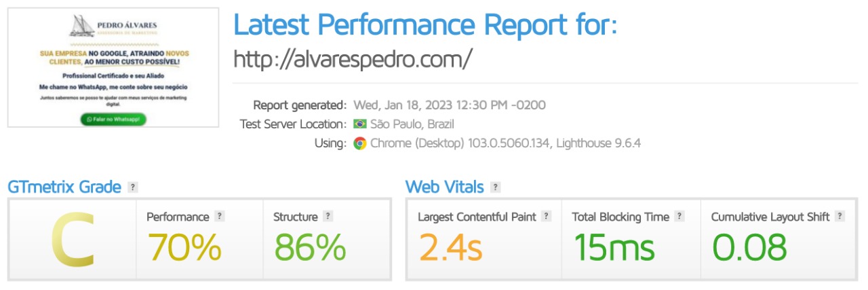
Task: Click the large C grade letter
Action: [73, 240]
